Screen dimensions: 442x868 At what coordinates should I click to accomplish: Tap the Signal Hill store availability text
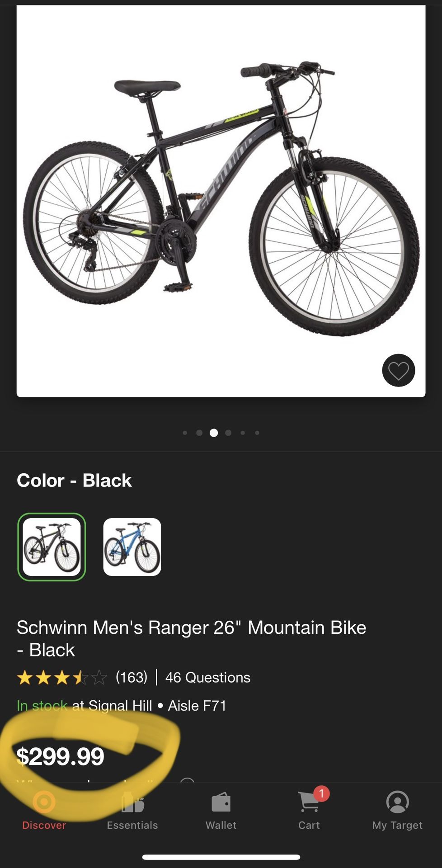tap(122, 705)
